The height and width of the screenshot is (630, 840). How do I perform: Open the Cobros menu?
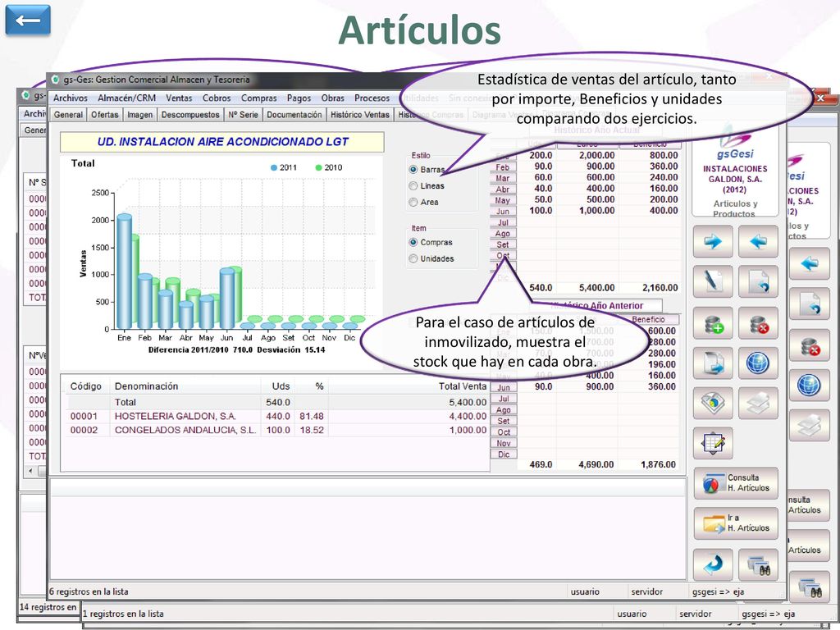[x=217, y=98]
